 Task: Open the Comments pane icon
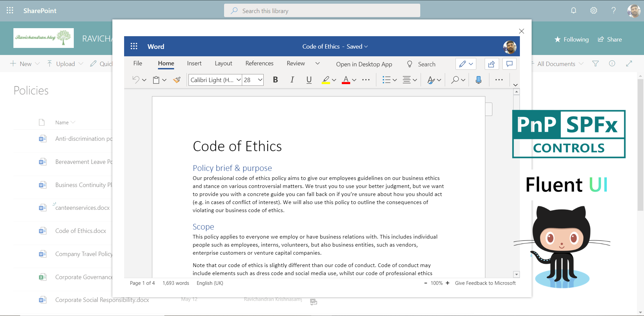tap(509, 64)
